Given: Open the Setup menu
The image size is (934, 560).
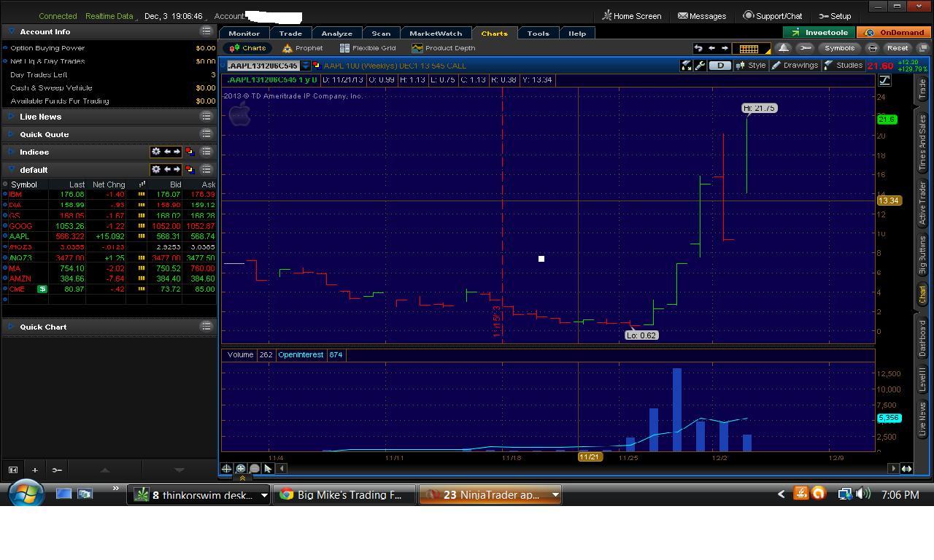Looking at the screenshot, I should (x=835, y=15).
